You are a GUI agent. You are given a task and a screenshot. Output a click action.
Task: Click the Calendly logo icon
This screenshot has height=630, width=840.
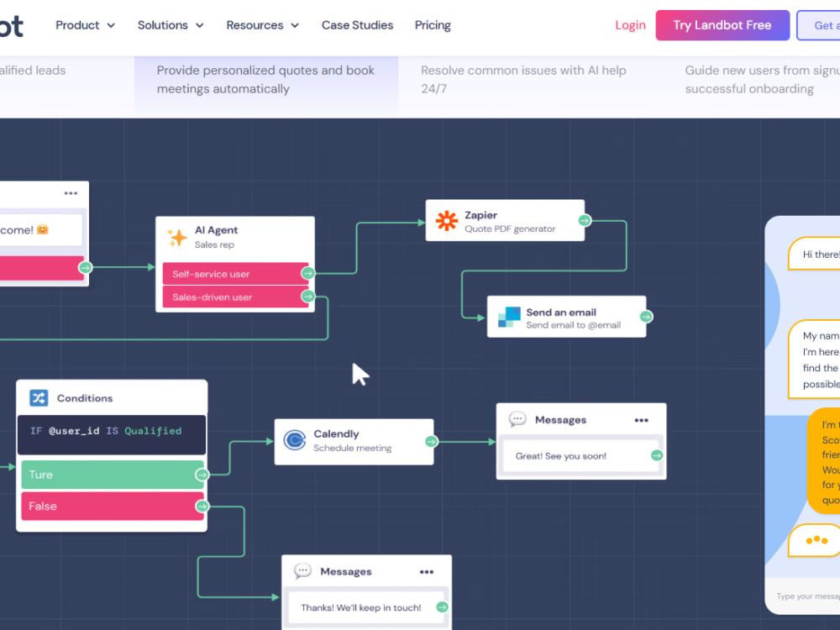294,440
